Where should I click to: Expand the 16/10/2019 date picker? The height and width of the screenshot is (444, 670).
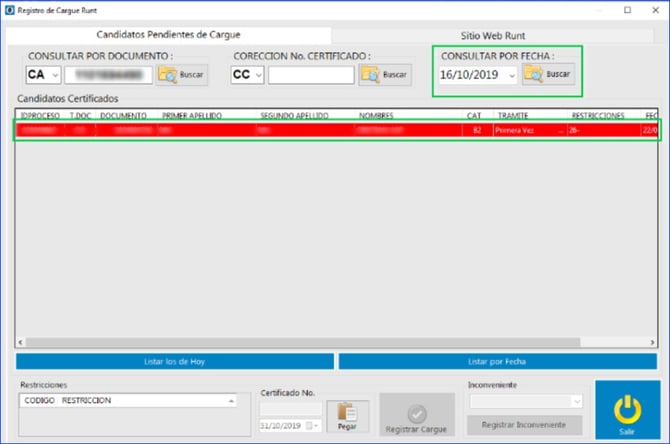click(512, 75)
